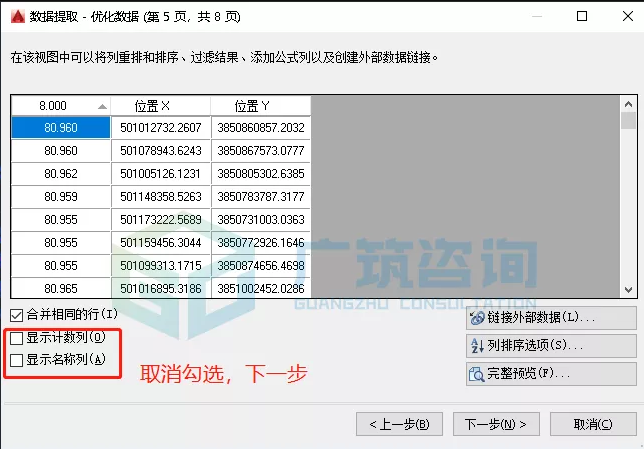The image size is (644, 449).
Task: Proceed with 下一步(N) button
Action: point(496,424)
